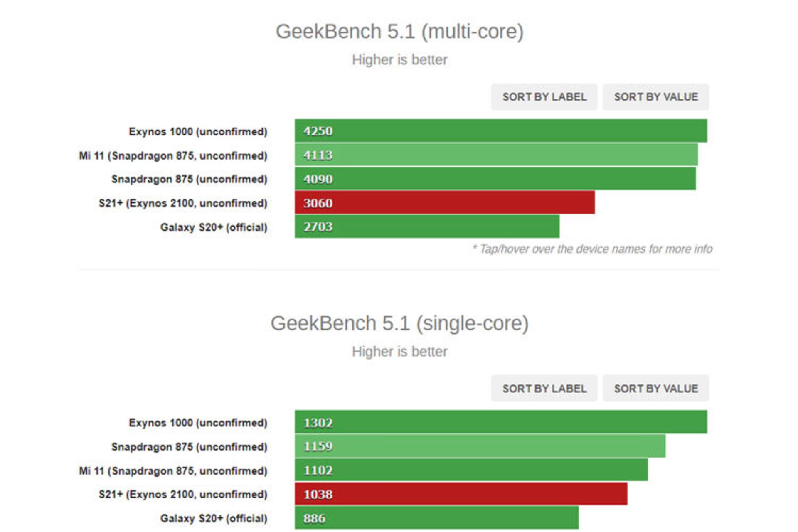Viewport: 798px width, 532px height.
Task: Select Exynos 1000 label in single-core chart
Action: (198, 423)
